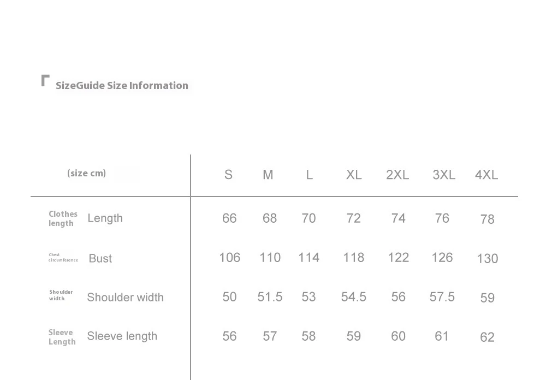Select the 72 length value for XL

click(353, 218)
